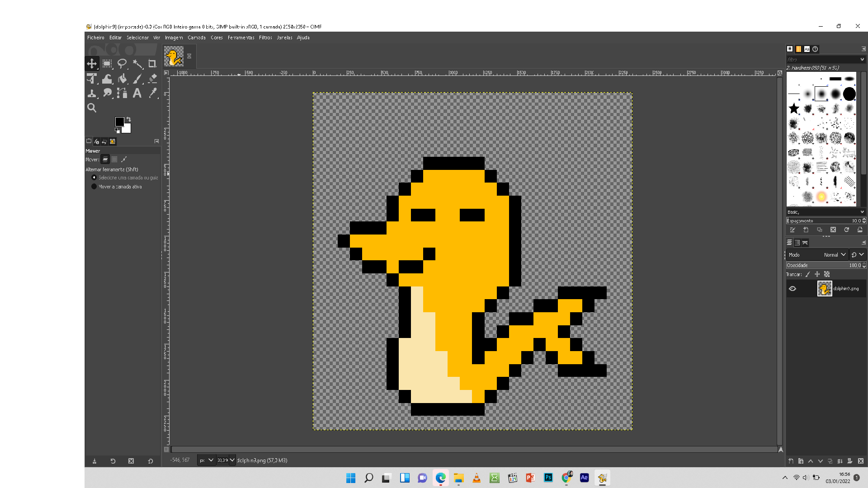Toggle lock pixels for layer
The width and height of the screenshot is (868, 488).
(808, 274)
